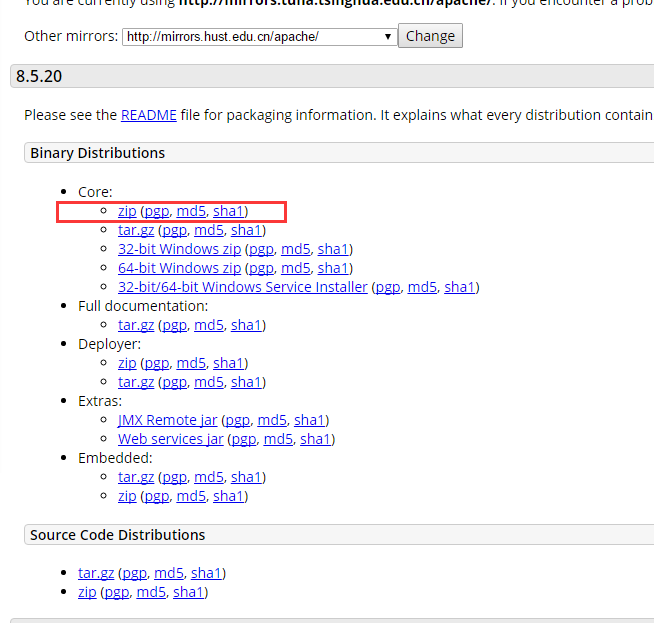
Task: Open md5 link for Deployer tar.gz
Action: [x=209, y=382]
